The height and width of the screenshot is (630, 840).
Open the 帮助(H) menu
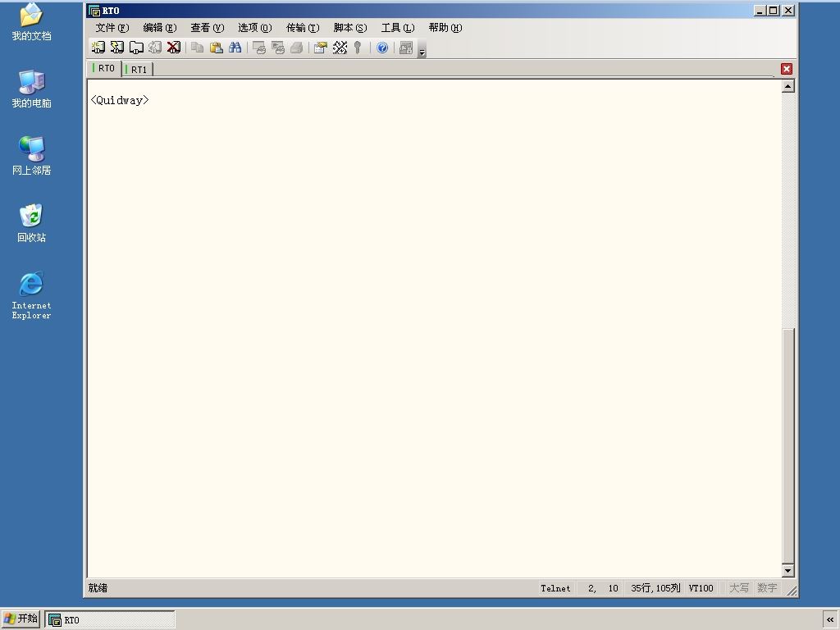(445, 28)
